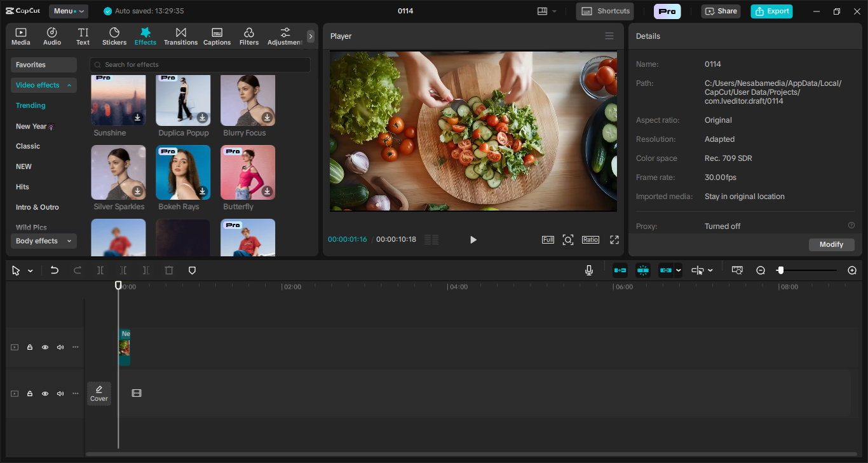Click the undo arrow in timeline toolbar
This screenshot has width=868, height=463.
[x=55, y=270]
